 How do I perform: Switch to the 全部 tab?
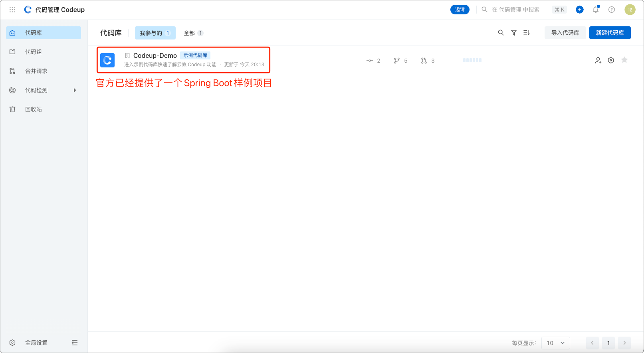[x=193, y=33]
